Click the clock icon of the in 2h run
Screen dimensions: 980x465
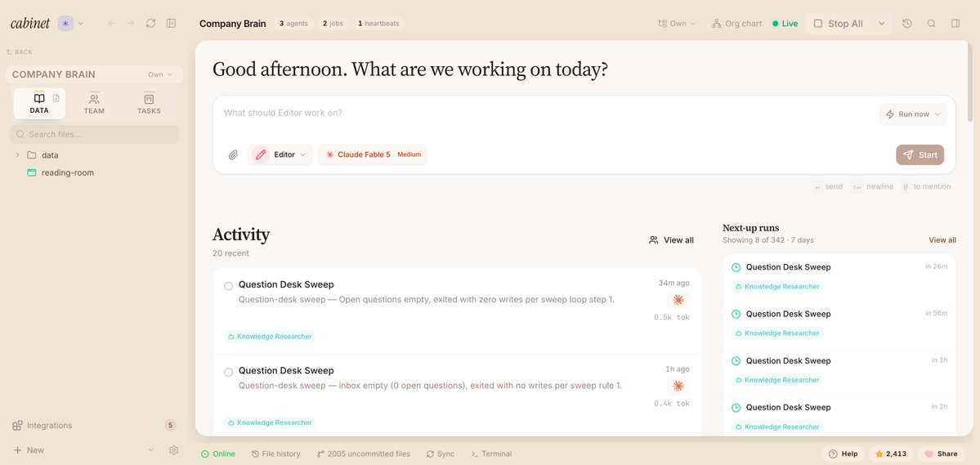736,408
